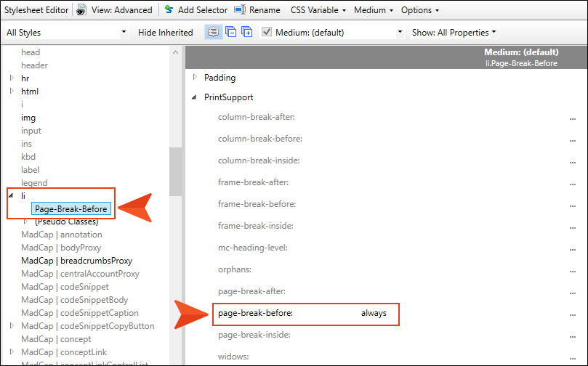
Task: Open the Show: All Properties dropdown
Action: tap(454, 32)
